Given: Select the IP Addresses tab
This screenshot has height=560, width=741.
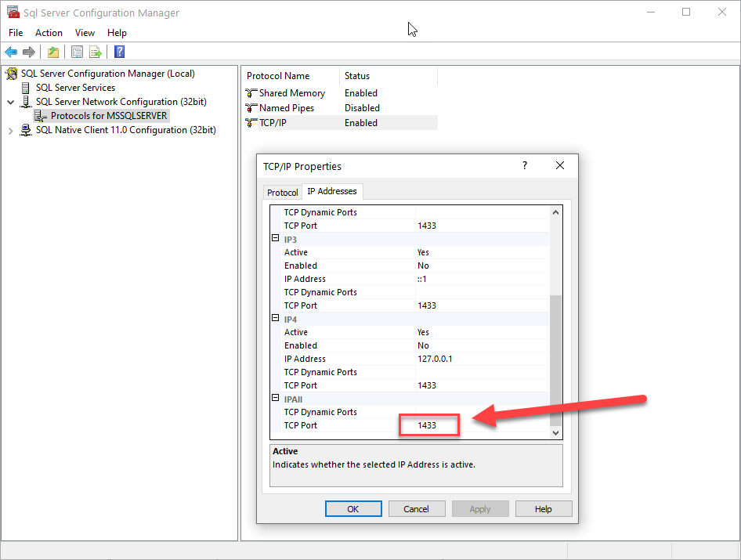Looking at the screenshot, I should tap(332, 191).
